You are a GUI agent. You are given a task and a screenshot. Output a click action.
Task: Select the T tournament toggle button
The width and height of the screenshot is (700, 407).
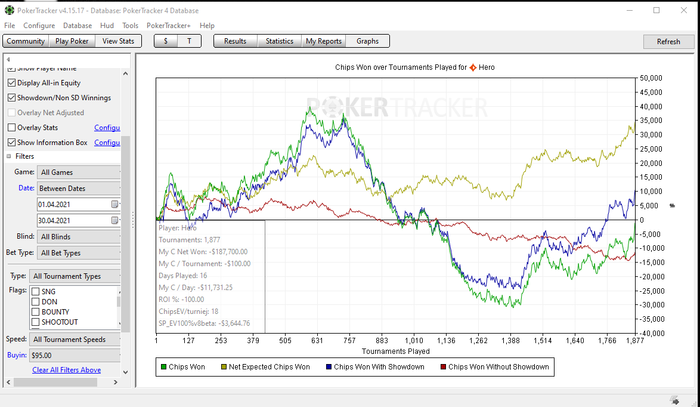(189, 41)
